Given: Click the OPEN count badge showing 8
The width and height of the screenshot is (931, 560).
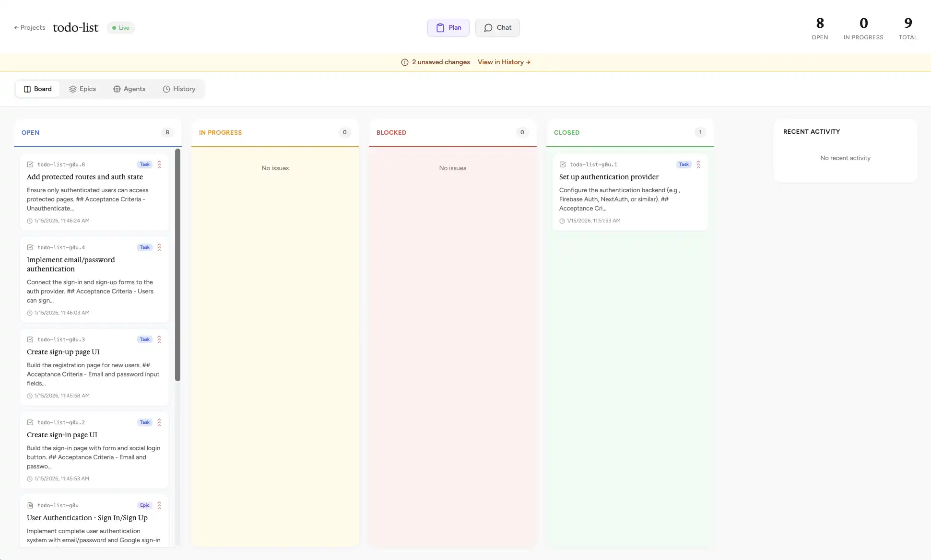Looking at the screenshot, I should [x=167, y=132].
